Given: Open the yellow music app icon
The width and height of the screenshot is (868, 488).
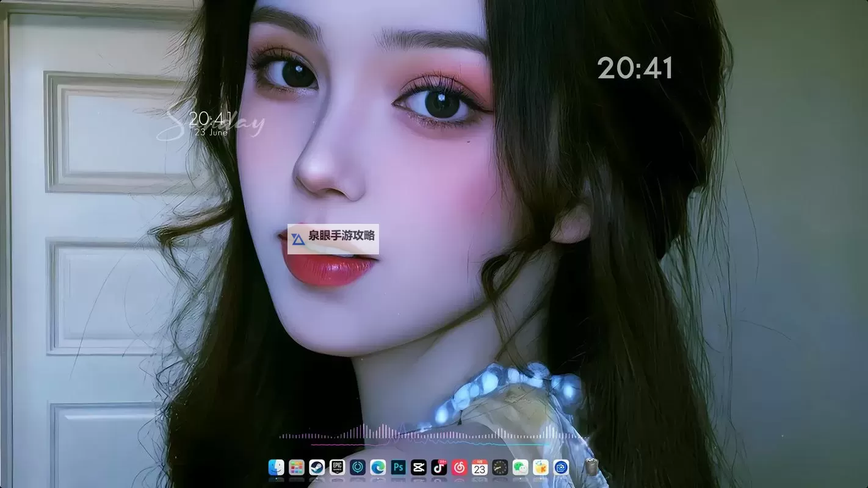Looking at the screenshot, I should [541, 468].
